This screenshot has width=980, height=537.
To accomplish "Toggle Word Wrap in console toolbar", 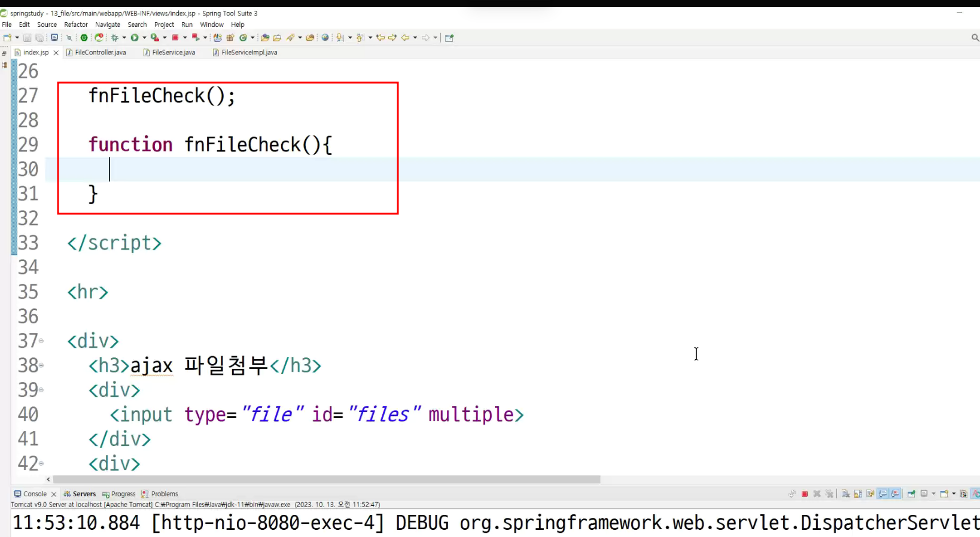I will point(871,494).
